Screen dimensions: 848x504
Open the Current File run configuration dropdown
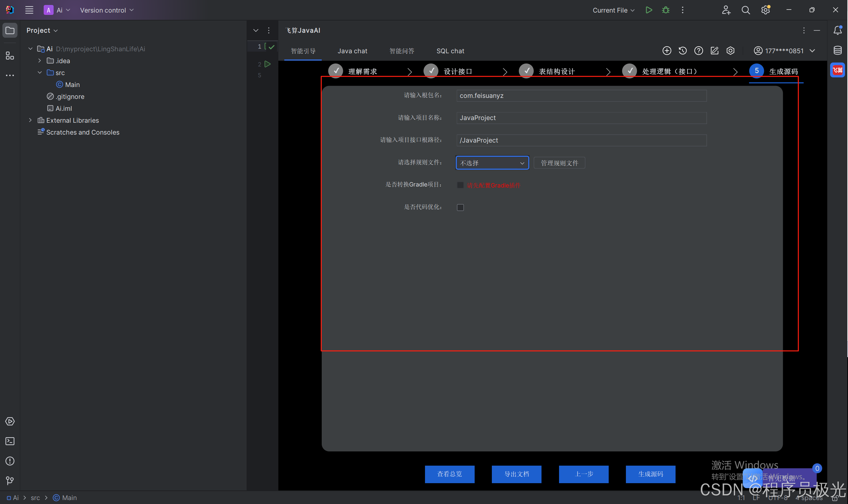click(613, 10)
